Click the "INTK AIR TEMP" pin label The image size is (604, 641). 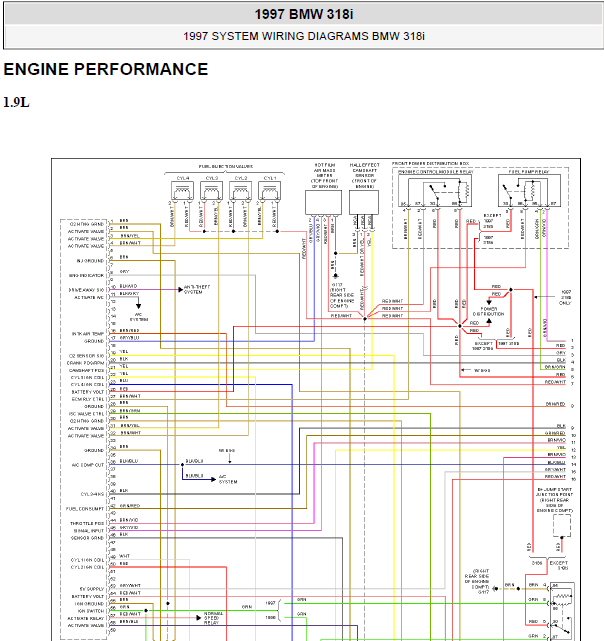tap(88, 334)
